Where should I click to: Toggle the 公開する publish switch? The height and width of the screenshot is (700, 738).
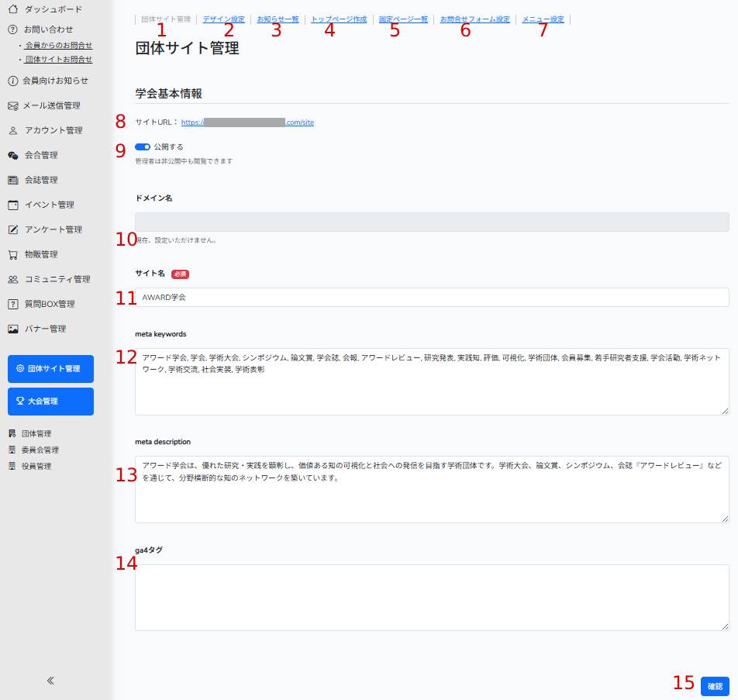142,146
